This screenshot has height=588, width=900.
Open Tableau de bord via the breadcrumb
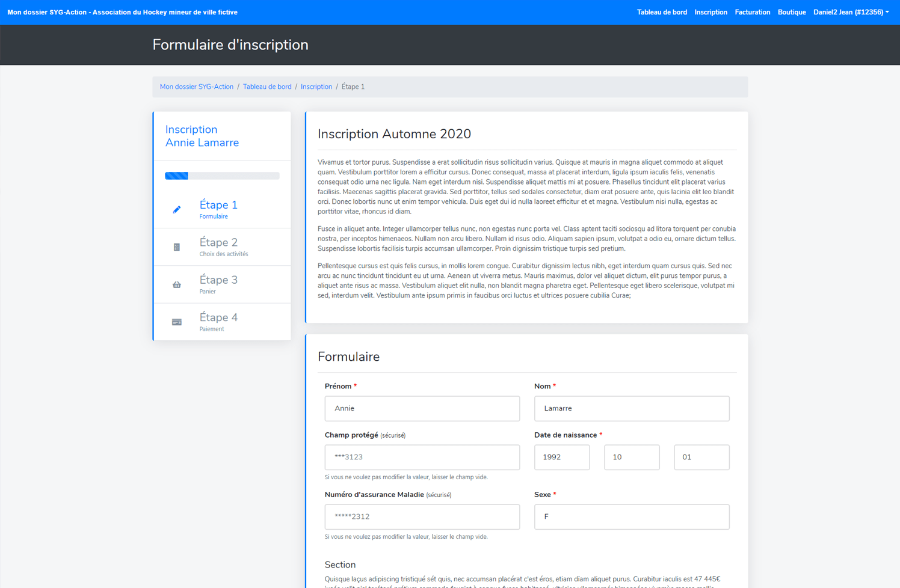click(267, 87)
